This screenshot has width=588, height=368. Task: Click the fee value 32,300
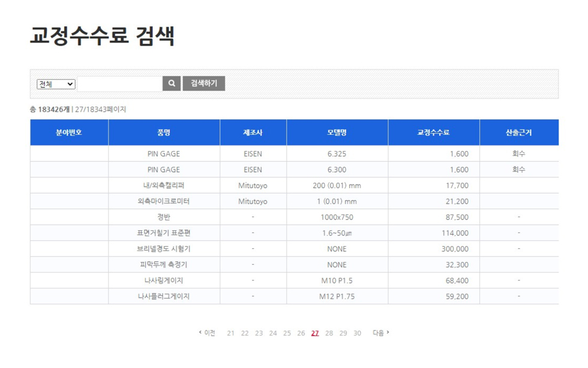coord(457,264)
